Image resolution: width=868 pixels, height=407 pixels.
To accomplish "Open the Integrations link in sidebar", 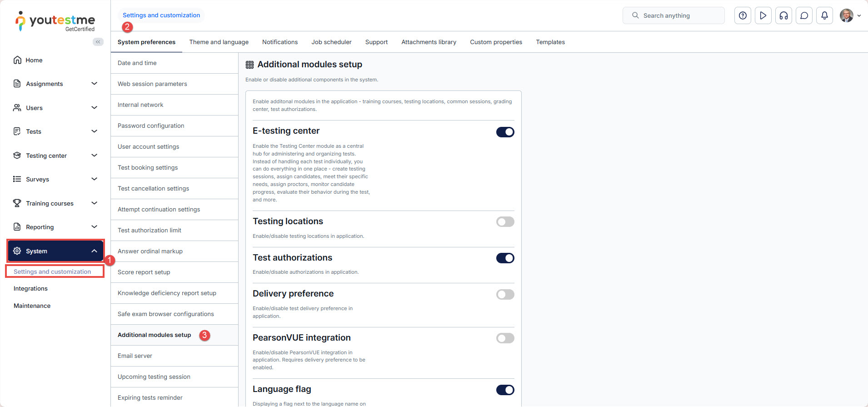I will pos(30,288).
